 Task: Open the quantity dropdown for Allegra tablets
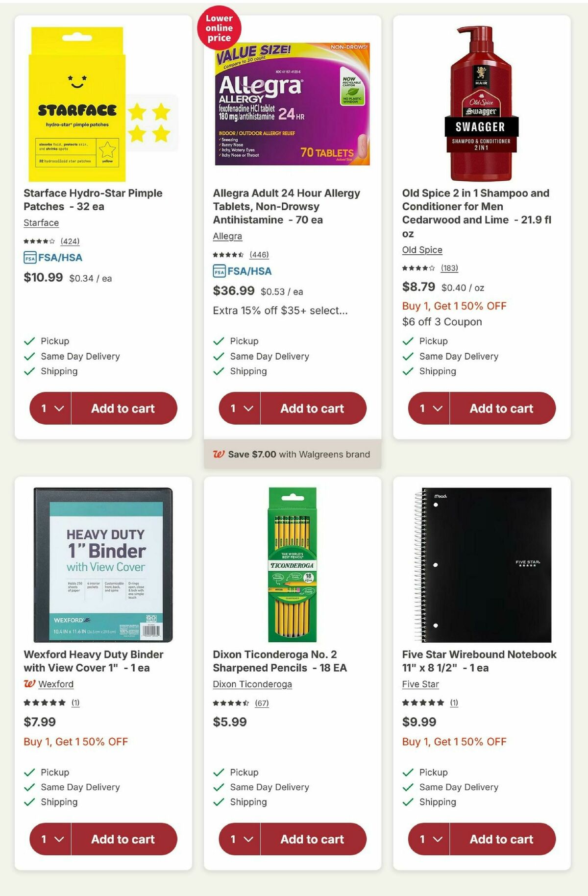tap(239, 408)
